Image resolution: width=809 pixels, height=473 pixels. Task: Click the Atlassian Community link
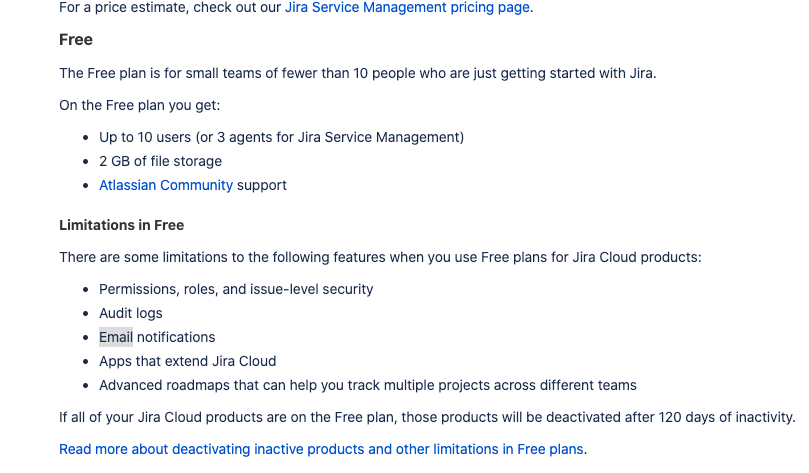[x=166, y=185]
